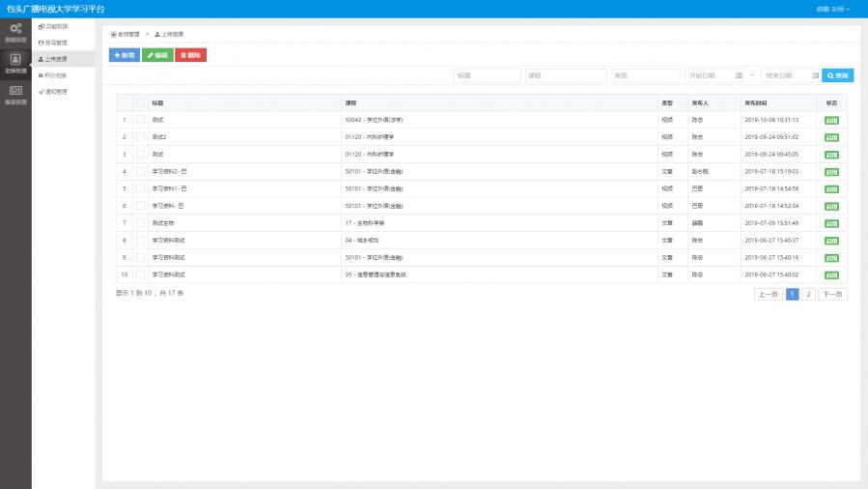
Task: Tick the checkbox for row 7 测试生物
Action: click(x=140, y=222)
